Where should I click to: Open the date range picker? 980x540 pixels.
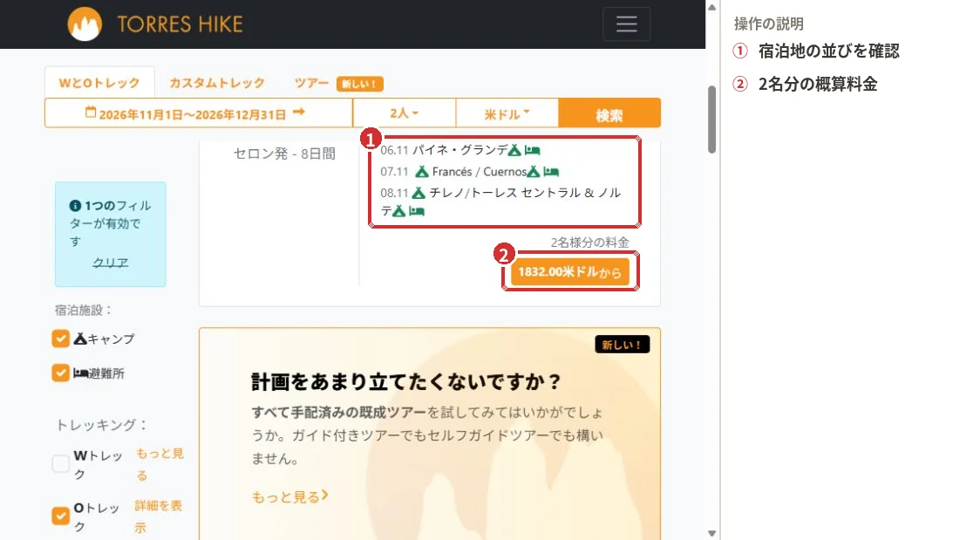199,113
